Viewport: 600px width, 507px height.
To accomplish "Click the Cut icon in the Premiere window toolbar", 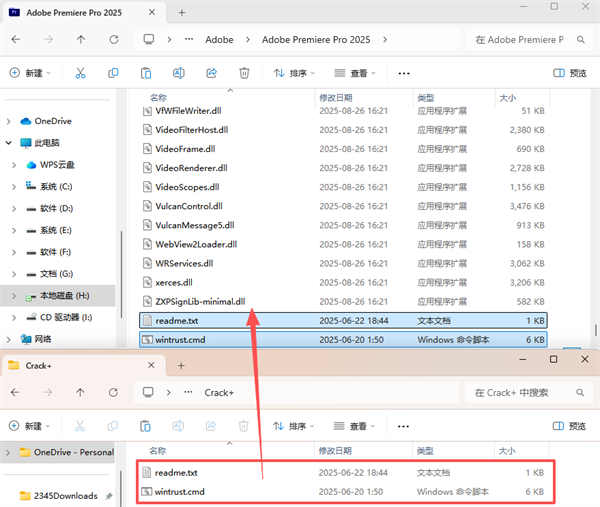I will (80, 73).
